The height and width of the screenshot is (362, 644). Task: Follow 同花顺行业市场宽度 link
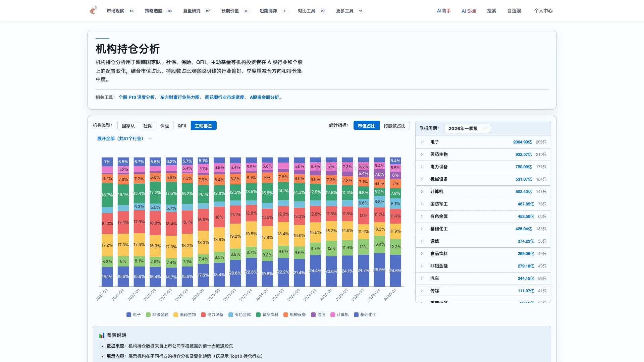click(x=225, y=98)
